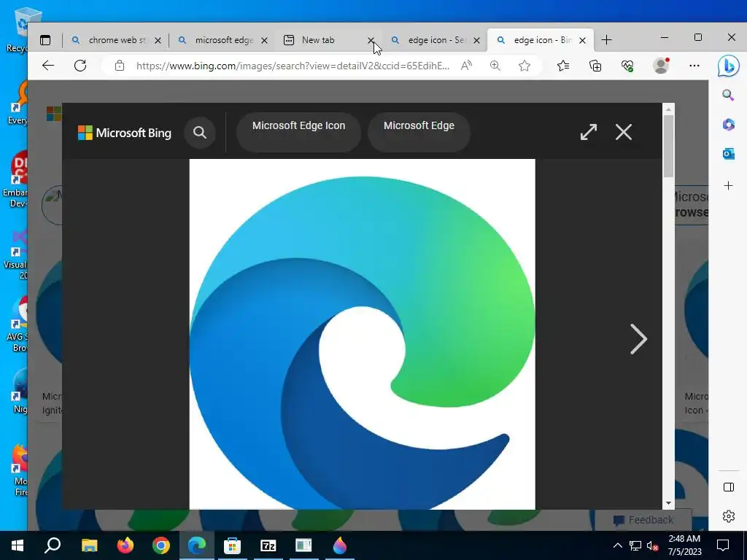Screen dimensions: 747x560
Task: Switch to the edge icon - Search tab
Action: coord(436,41)
